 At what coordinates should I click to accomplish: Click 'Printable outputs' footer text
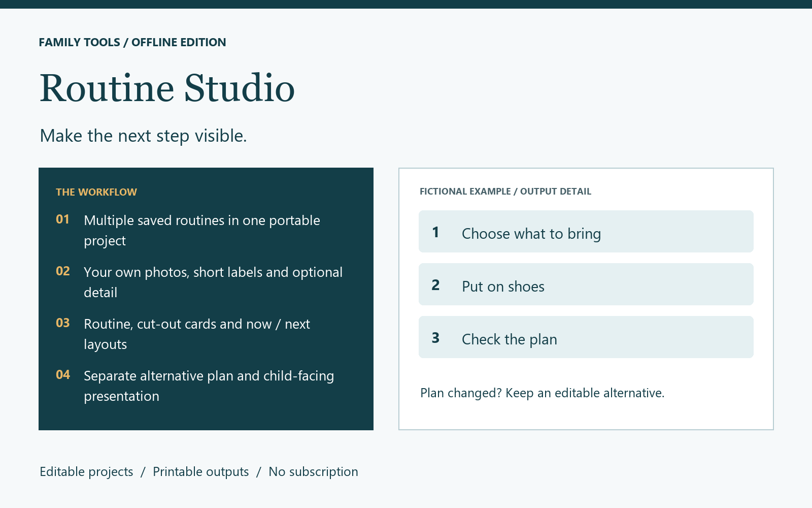coord(201,472)
